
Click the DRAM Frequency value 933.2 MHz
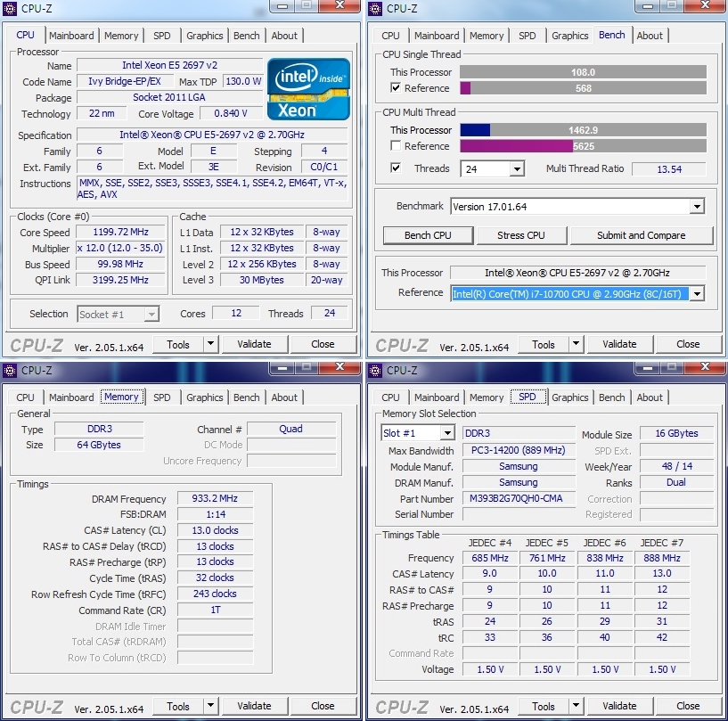pyautogui.click(x=215, y=498)
